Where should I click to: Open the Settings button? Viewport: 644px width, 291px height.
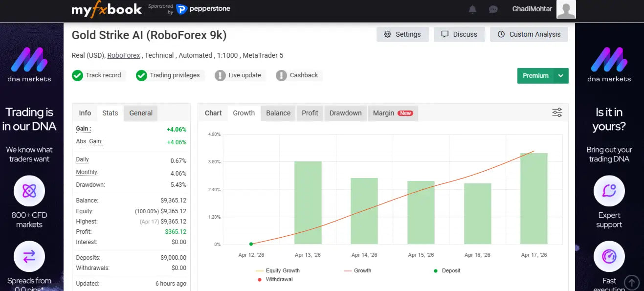coord(402,34)
